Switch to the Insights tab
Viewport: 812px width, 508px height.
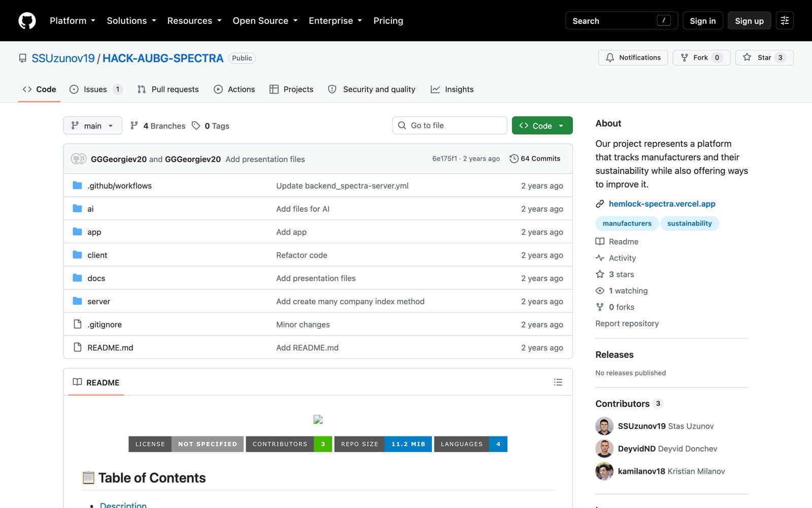pyautogui.click(x=452, y=89)
